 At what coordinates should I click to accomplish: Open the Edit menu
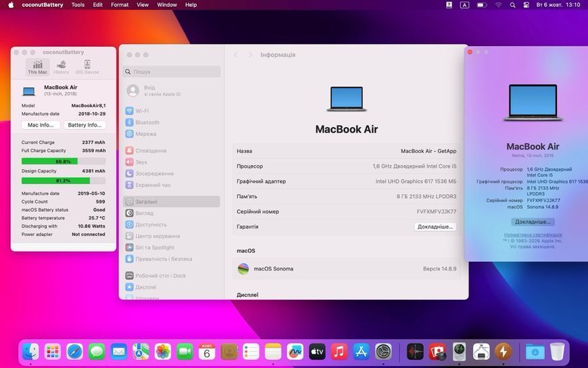[98, 5]
